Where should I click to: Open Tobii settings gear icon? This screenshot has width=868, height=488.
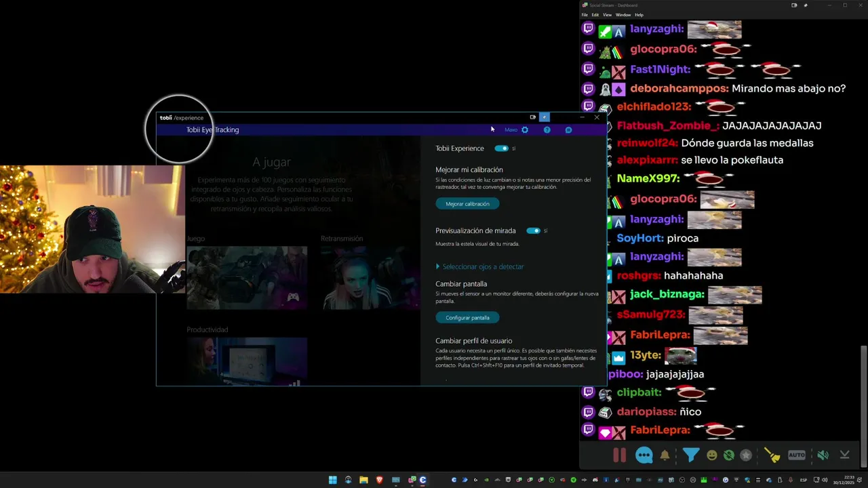tap(525, 130)
